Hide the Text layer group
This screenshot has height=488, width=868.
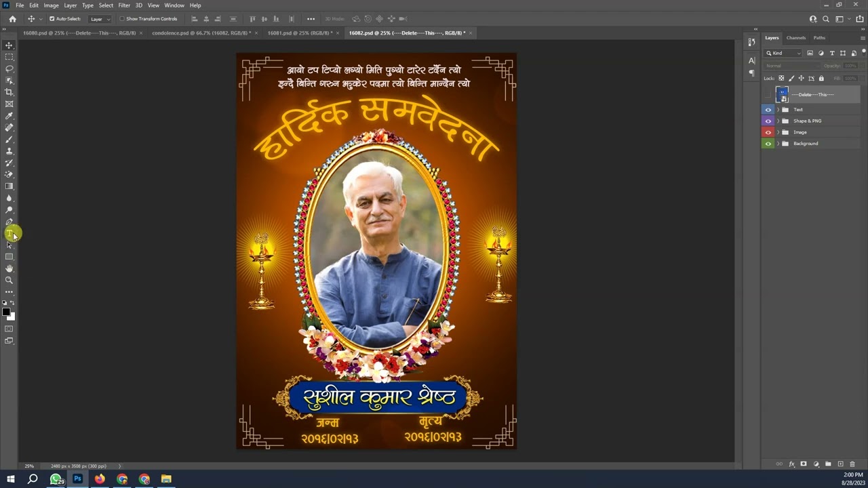coord(768,110)
